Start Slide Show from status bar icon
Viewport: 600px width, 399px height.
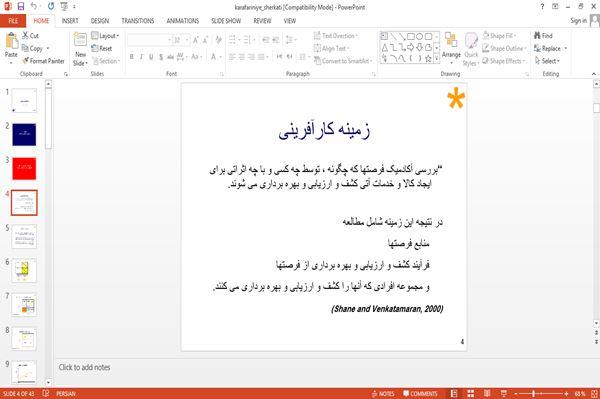[504, 393]
